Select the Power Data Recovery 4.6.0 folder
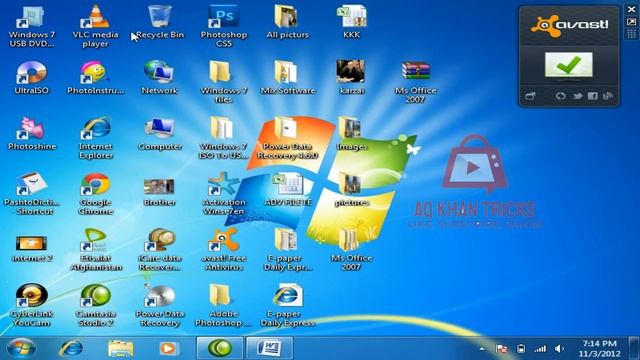This screenshot has height=360, width=640. click(287, 138)
